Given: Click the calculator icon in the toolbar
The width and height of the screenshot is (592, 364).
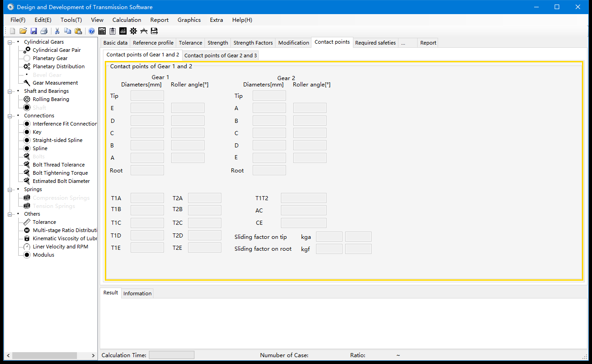Looking at the screenshot, I should (x=102, y=31).
